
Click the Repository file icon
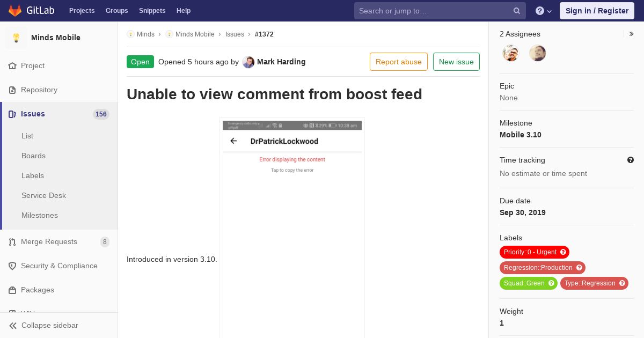pyautogui.click(x=12, y=90)
